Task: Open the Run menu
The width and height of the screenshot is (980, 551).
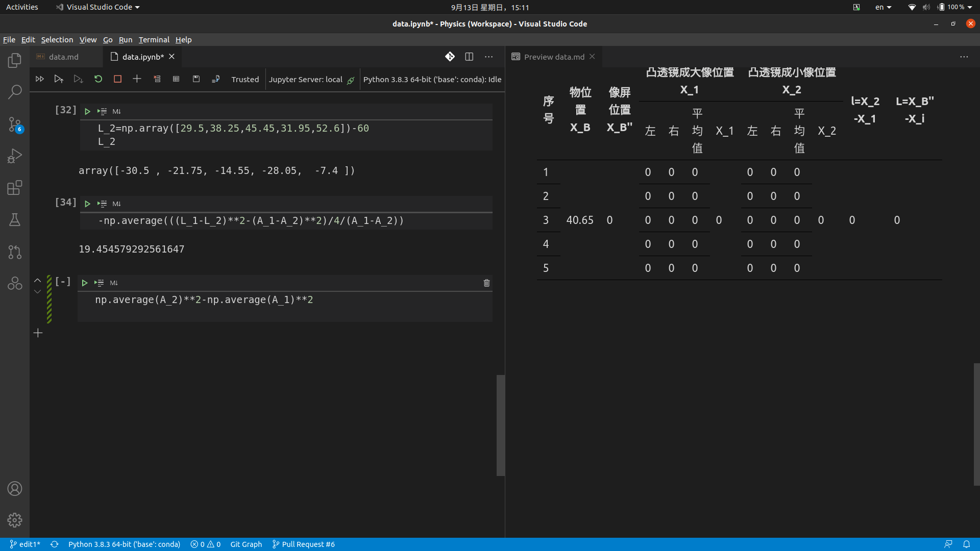Action: 125,40
